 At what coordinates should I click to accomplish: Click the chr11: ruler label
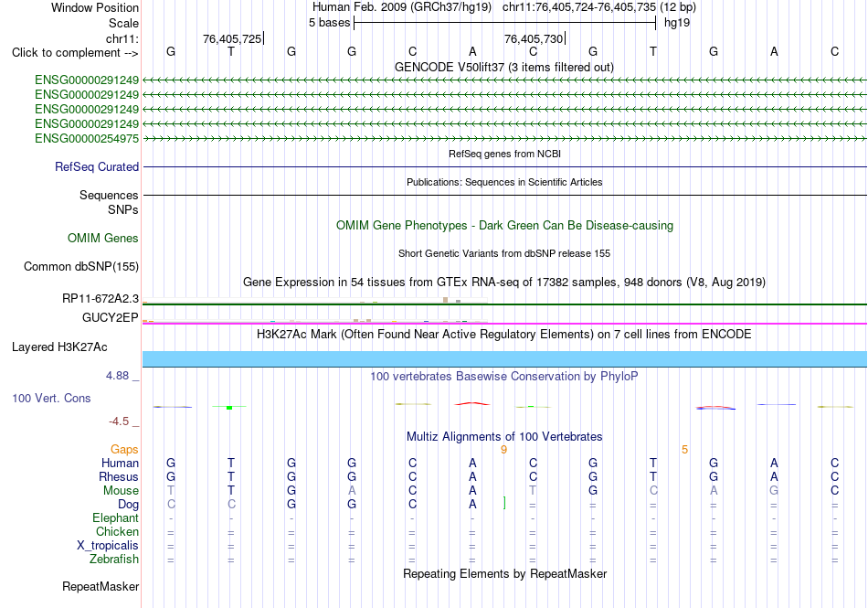[x=122, y=38]
